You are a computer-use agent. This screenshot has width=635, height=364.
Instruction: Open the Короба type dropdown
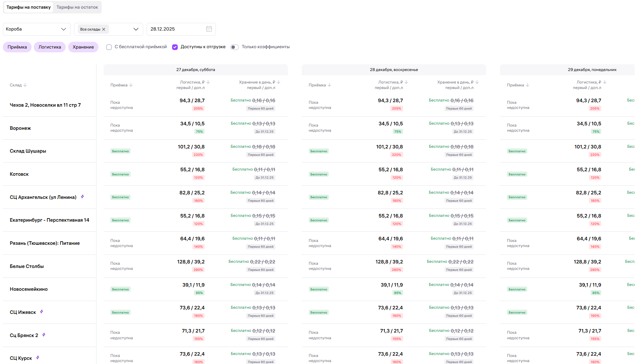pos(37,29)
